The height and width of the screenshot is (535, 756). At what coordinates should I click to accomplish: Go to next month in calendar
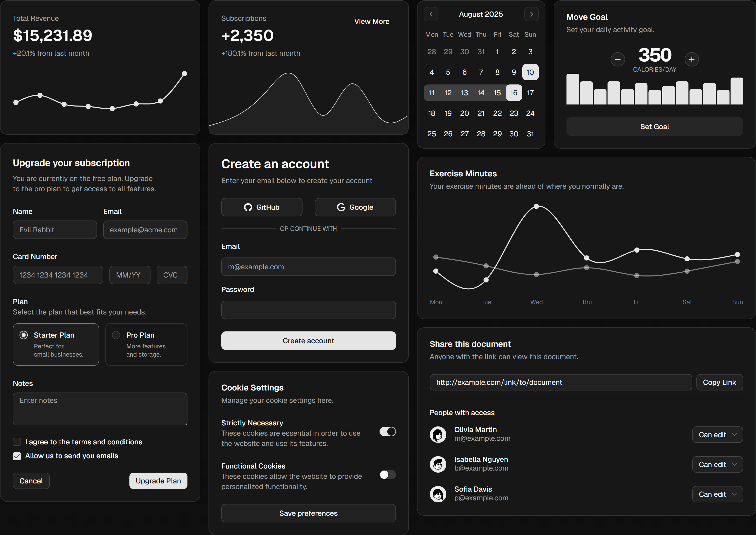pos(531,14)
